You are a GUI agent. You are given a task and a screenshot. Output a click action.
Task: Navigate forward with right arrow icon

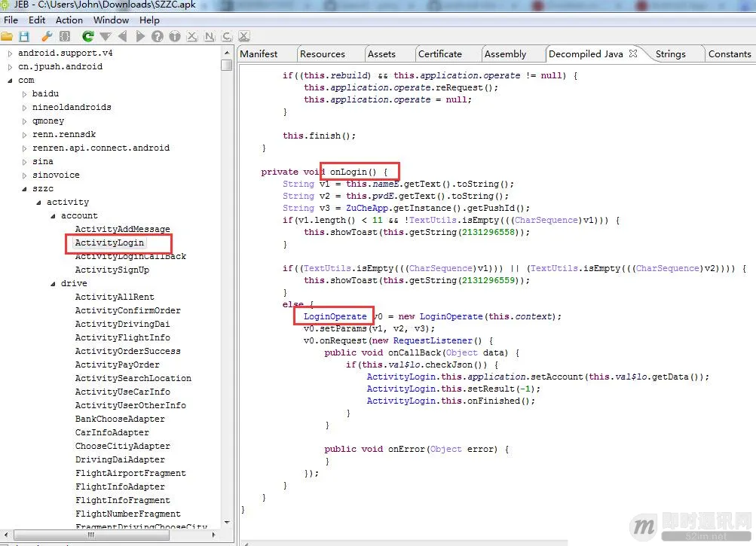140,36
